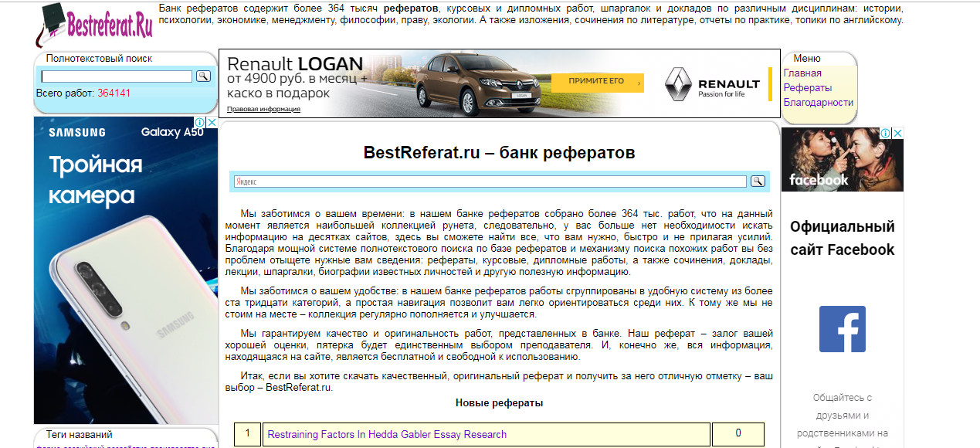
Task: Click the 'Тройная камера' Samsung ad text
Action: pyautogui.click(x=96, y=180)
